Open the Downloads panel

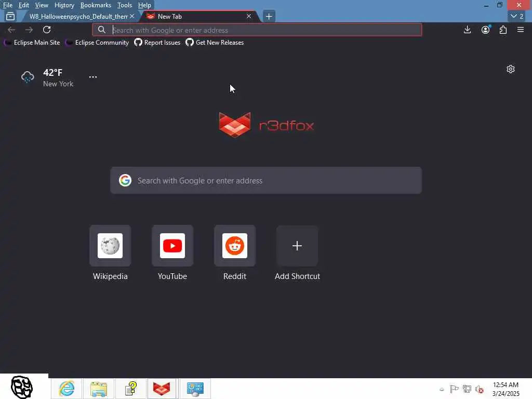click(x=467, y=30)
